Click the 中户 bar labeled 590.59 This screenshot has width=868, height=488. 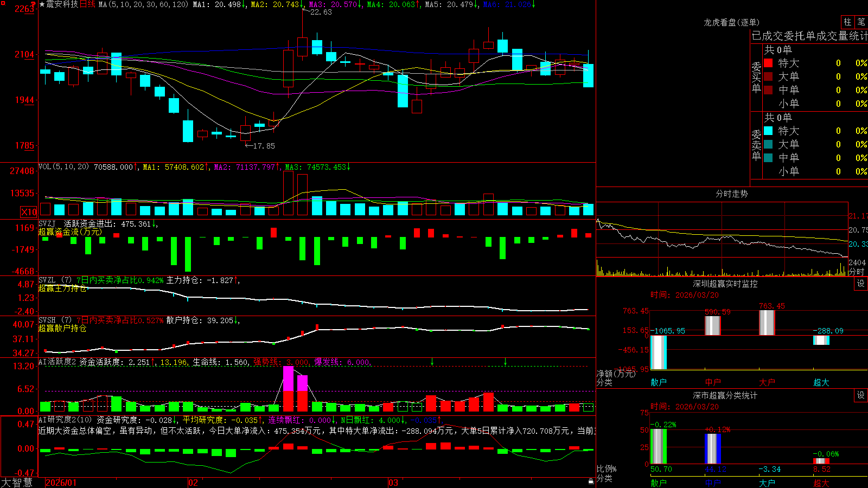click(x=713, y=325)
